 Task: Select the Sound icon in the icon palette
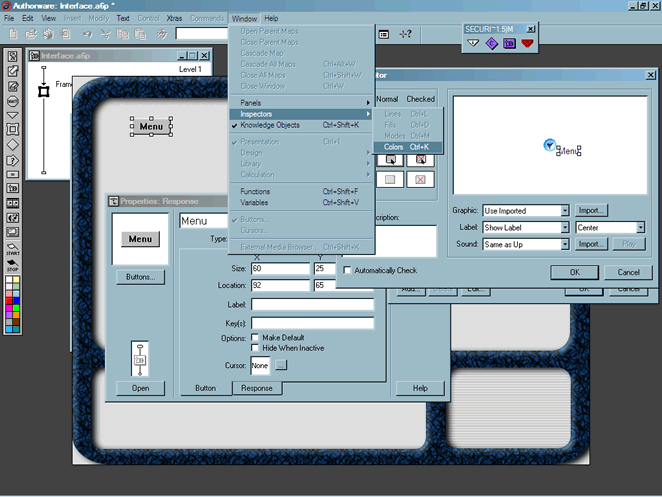click(x=13, y=218)
